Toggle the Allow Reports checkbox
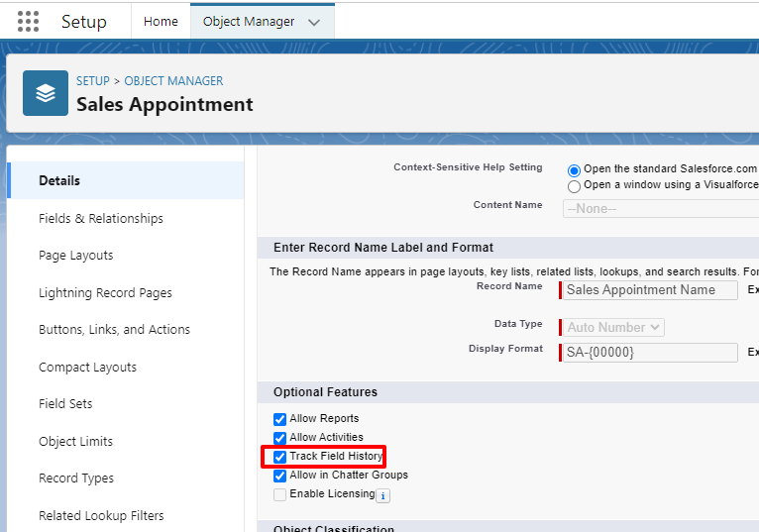The width and height of the screenshot is (759, 532). click(279, 419)
